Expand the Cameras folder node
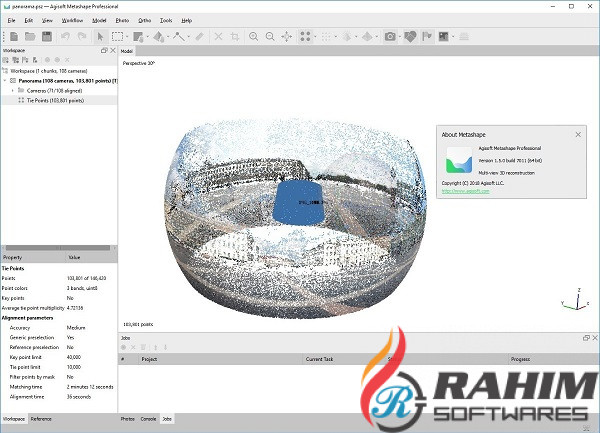Viewport: 600px width, 433px height. point(13,91)
